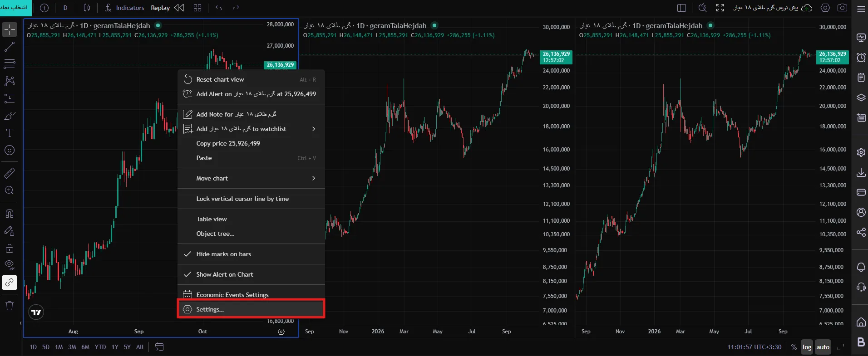The width and height of the screenshot is (868, 356).
Task: Open the emoji icons tool
Action: pos(10,150)
